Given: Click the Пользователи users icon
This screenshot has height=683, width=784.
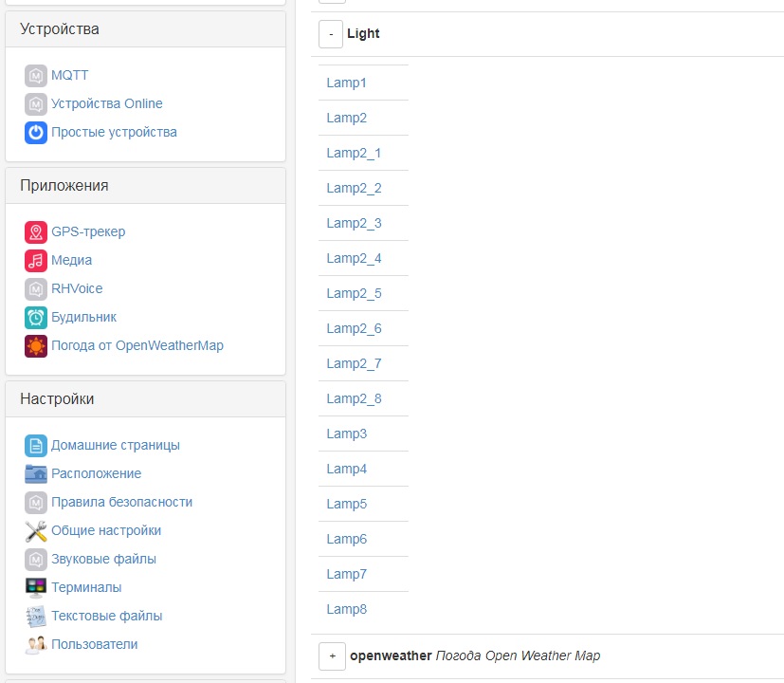Looking at the screenshot, I should (36, 645).
